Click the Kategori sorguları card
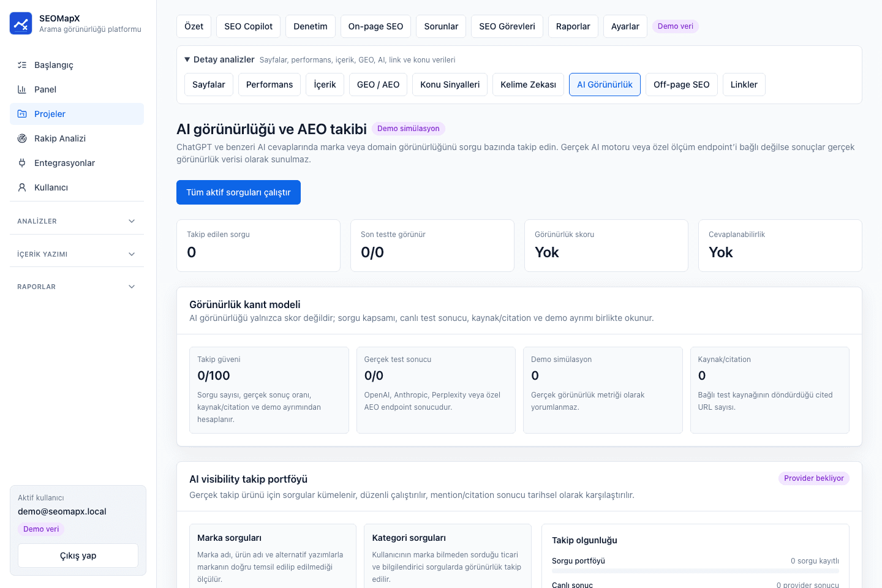The width and height of the screenshot is (882, 588). [x=448, y=556]
